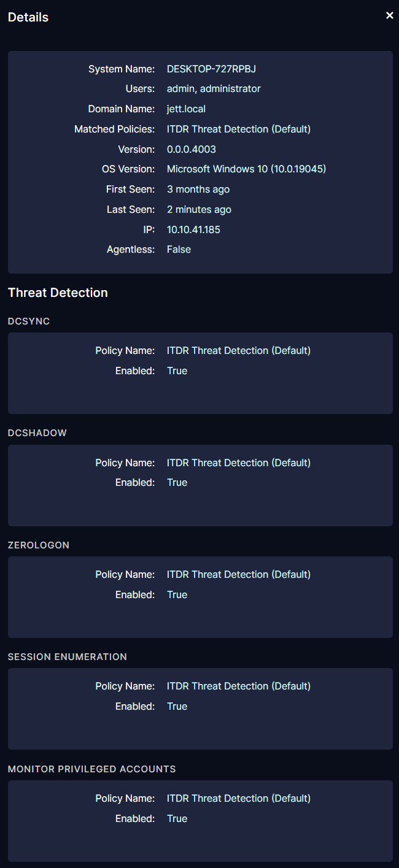Click the First Seen value 3 months ago
Screen dimensions: 399x868
coord(198,189)
